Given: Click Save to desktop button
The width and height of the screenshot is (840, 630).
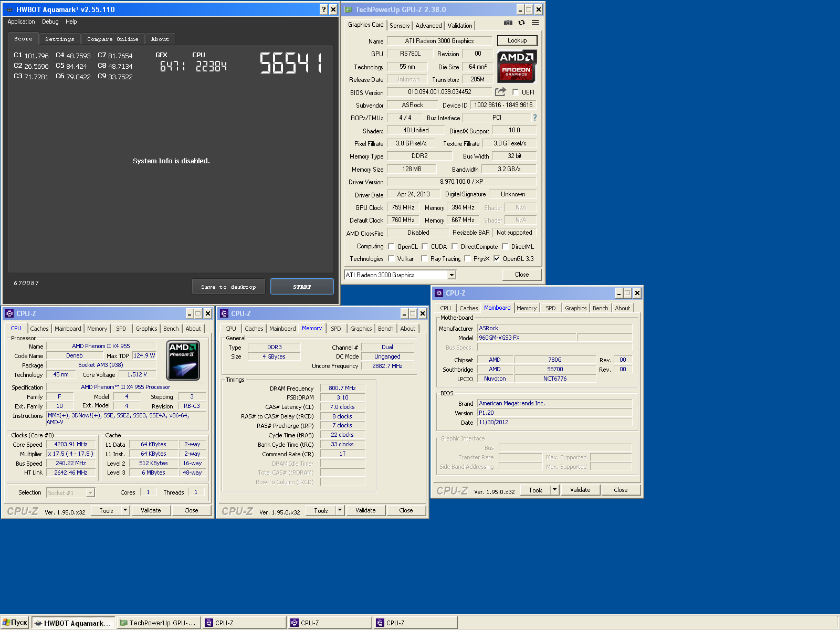Looking at the screenshot, I should tap(228, 287).
